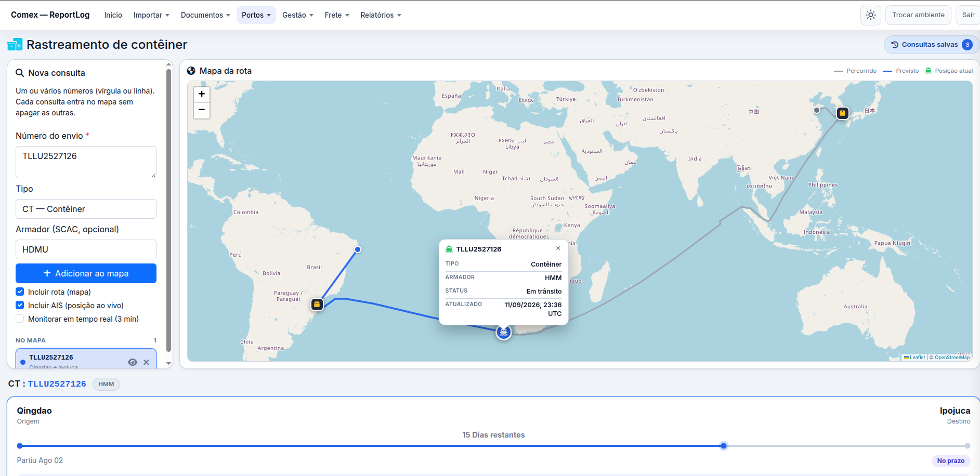Open Consultas salvas list

pyautogui.click(x=931, y=45)
